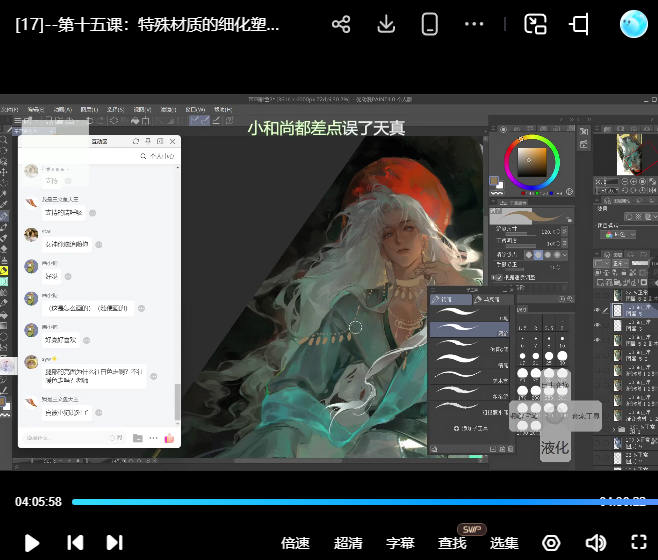This screenshot has height=560, width=658.
Task: Toggle the second highlighted snap button in command bar
Action: [x=205, y=121]
